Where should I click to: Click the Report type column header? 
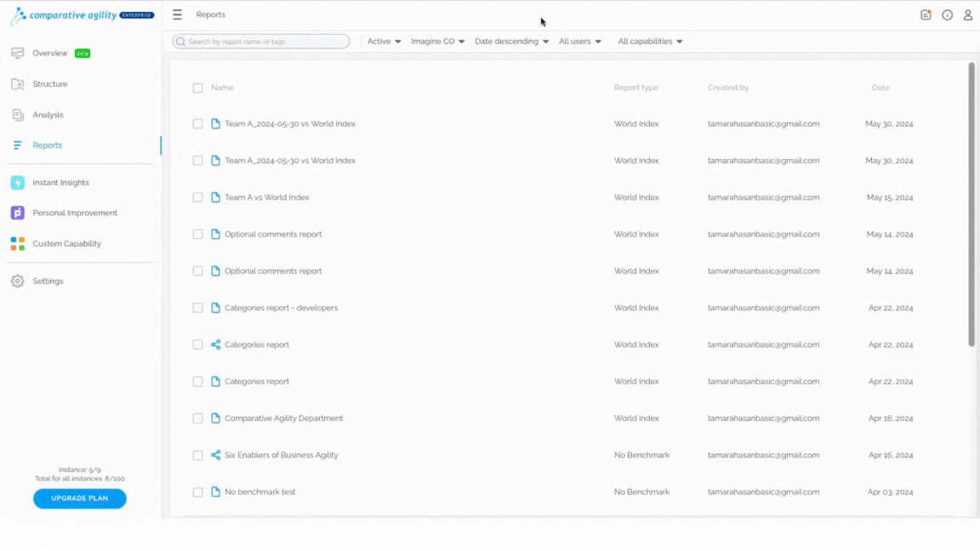pyautogui.click(x=635, y=88)
